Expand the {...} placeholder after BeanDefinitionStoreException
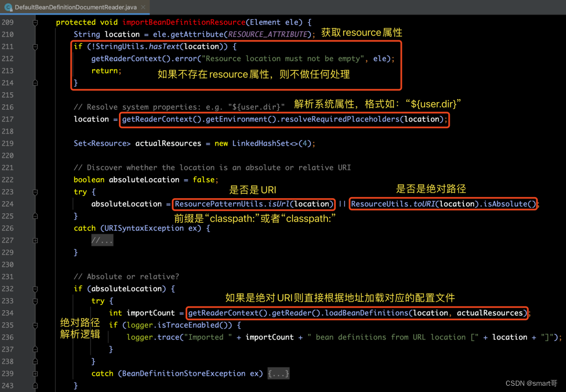This screenshot has width=566, height=392. [x=278, y=374]
